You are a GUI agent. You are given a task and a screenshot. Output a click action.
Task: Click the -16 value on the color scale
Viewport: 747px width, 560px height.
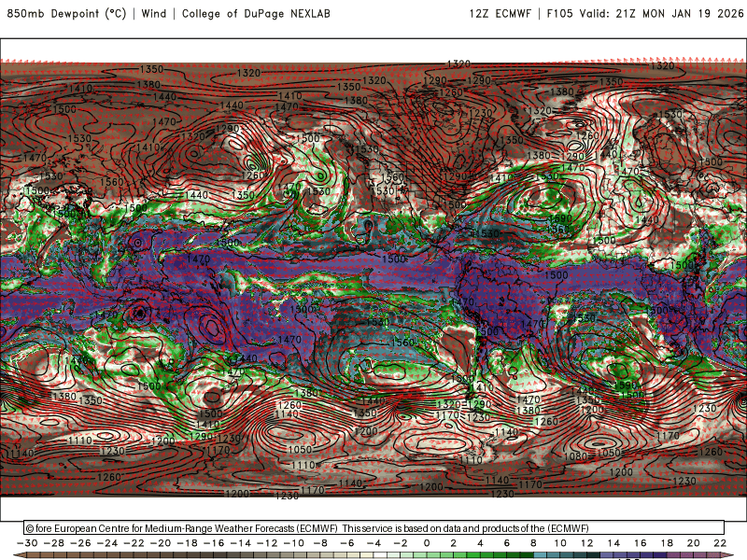(x=214, y=543)
